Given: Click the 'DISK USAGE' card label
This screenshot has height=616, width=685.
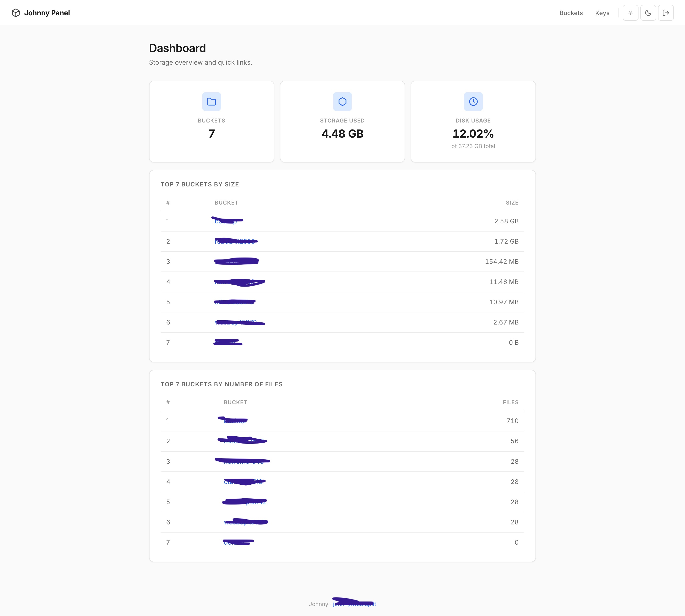Looking at the screenshot, I should [473, 120].
